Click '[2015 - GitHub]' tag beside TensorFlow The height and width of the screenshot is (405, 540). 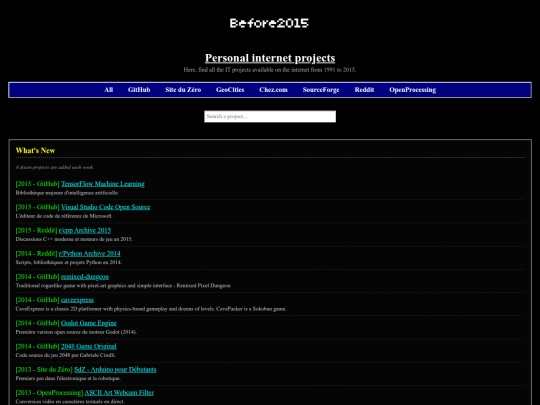[38, 184]
